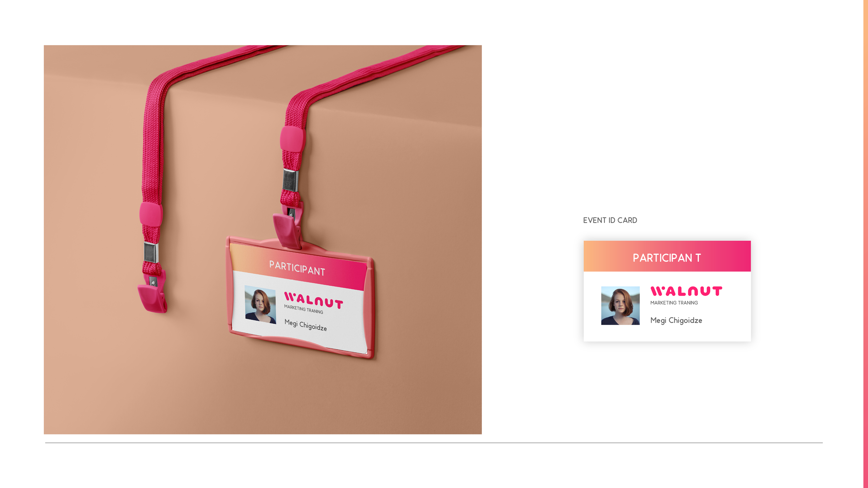Image resolution: width=868 pixels, height=488 pixels.
Task: Click the portrait photo on the flat ID card
Action: pyautogui.click(x=620, y=305)
